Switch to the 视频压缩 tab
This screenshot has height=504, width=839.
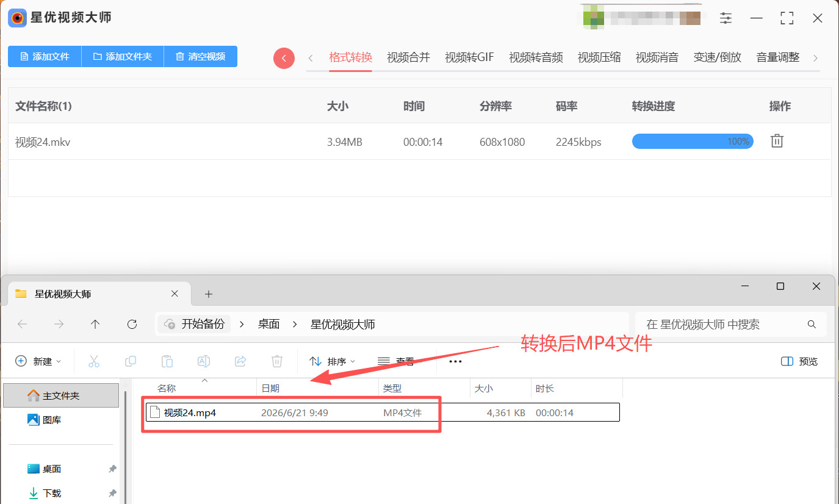599,57
